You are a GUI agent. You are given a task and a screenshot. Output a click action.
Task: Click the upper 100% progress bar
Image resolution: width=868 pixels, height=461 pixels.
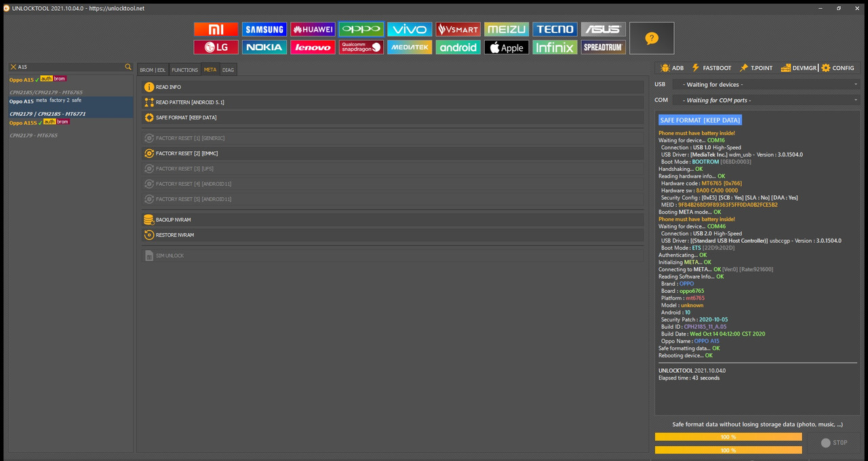click(728, 437)
